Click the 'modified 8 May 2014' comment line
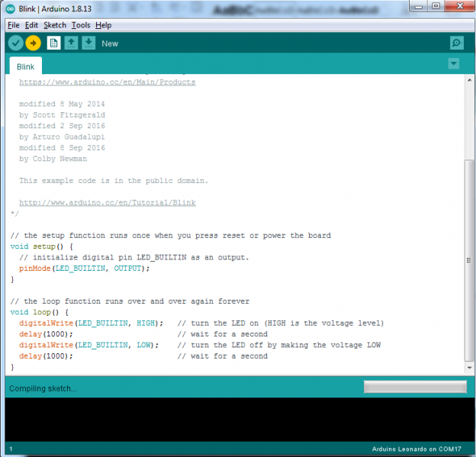 [x=62, y=105]
